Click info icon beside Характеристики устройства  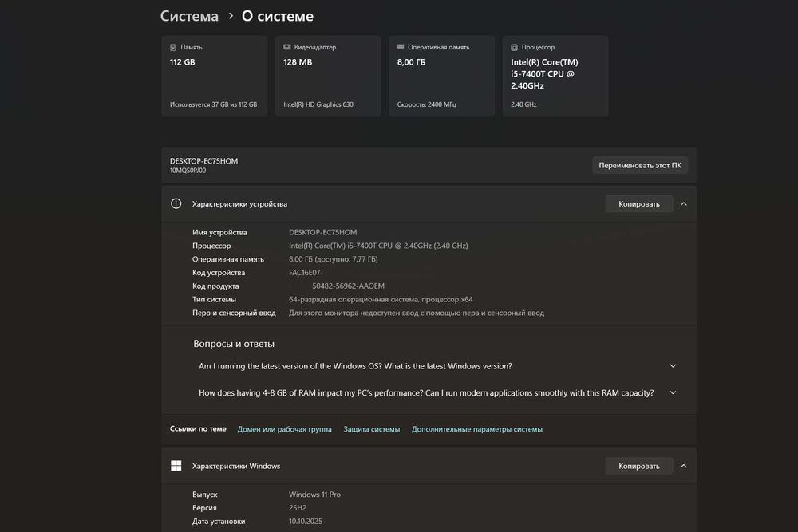click(x=176, y=203)
